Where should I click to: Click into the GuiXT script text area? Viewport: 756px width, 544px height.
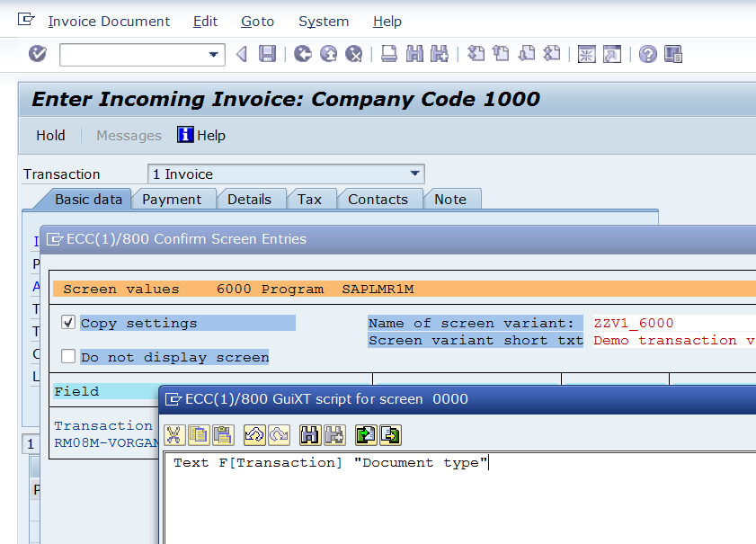point(449,504)
